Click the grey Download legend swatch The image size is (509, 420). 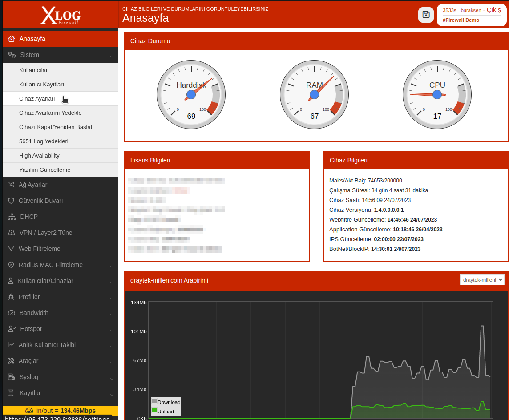point(154,401)
